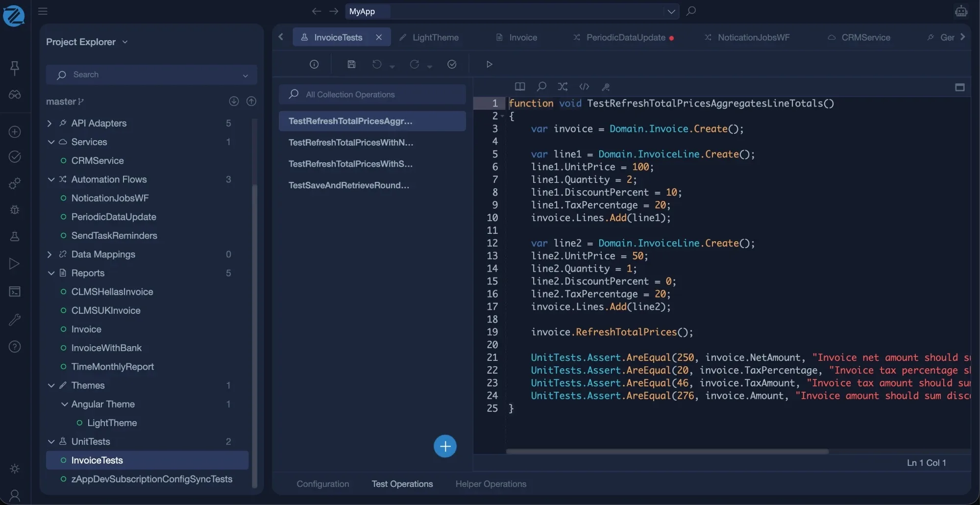Click the shuffle flow icon in code toolbar

(x=563, y=87)
